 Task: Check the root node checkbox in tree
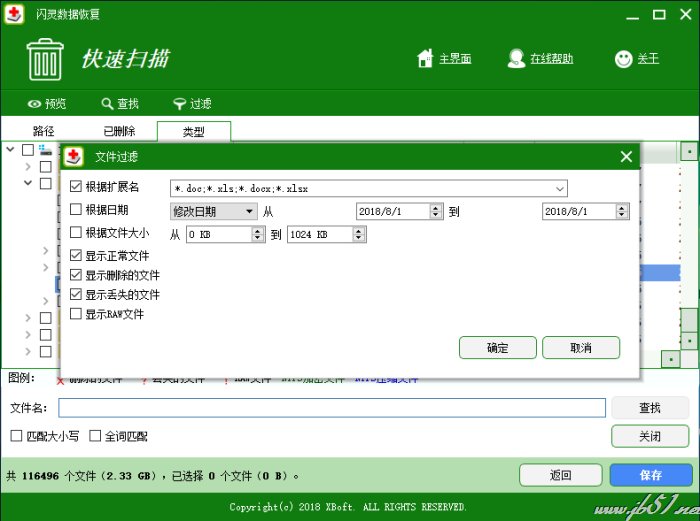pyautogui.click(x=28, y=150)
